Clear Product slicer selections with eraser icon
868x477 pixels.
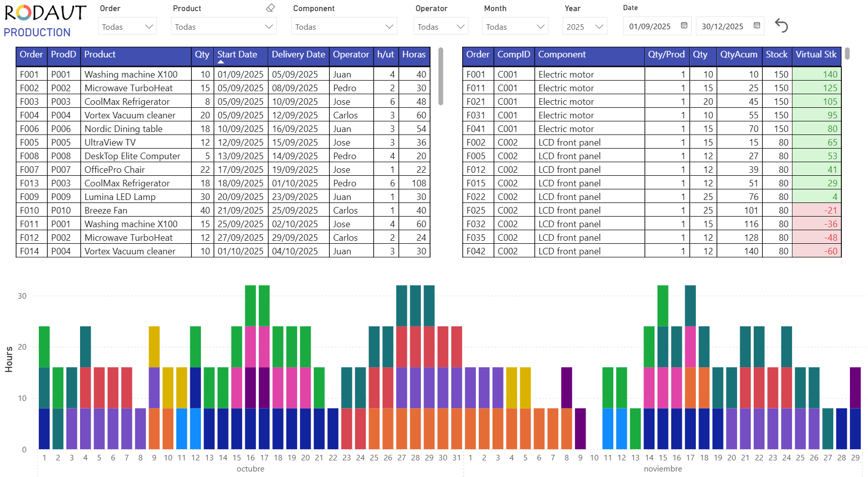click(x=270, y=8)
